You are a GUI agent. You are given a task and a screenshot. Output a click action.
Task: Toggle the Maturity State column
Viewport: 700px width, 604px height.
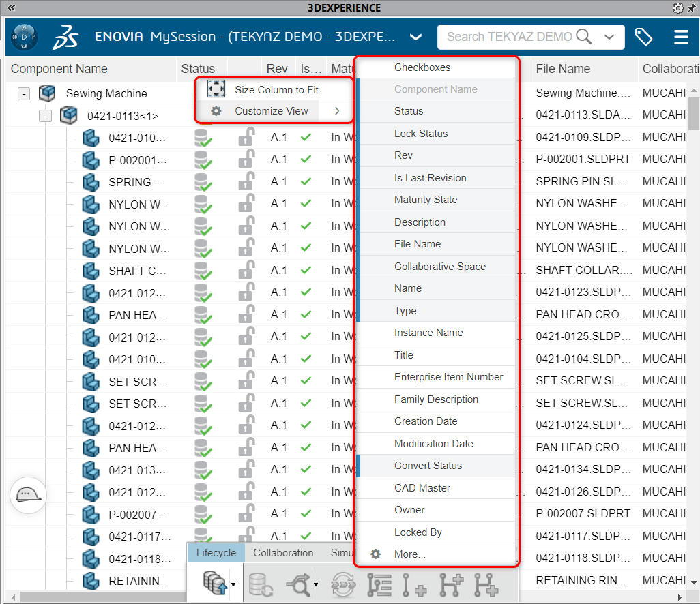[x=437, y=199]
